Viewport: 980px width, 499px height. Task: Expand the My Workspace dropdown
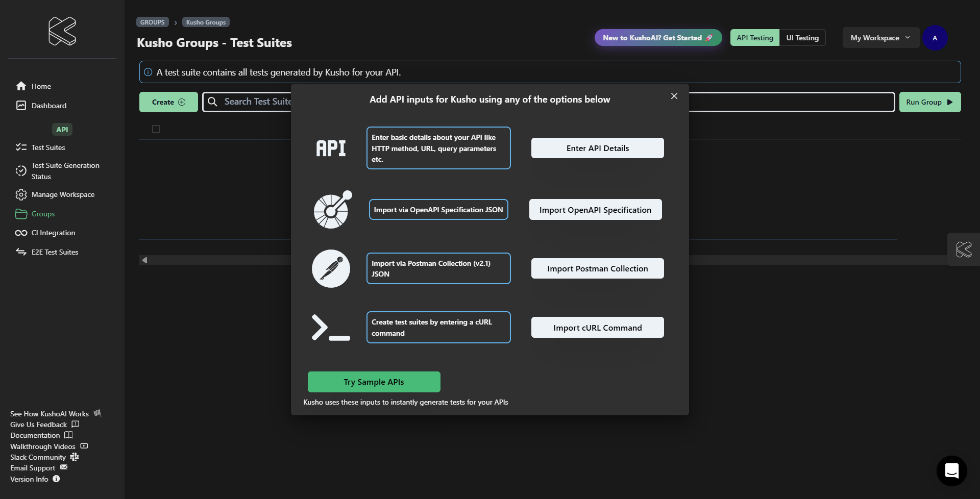pyautogui.click(x=880, y=38)
